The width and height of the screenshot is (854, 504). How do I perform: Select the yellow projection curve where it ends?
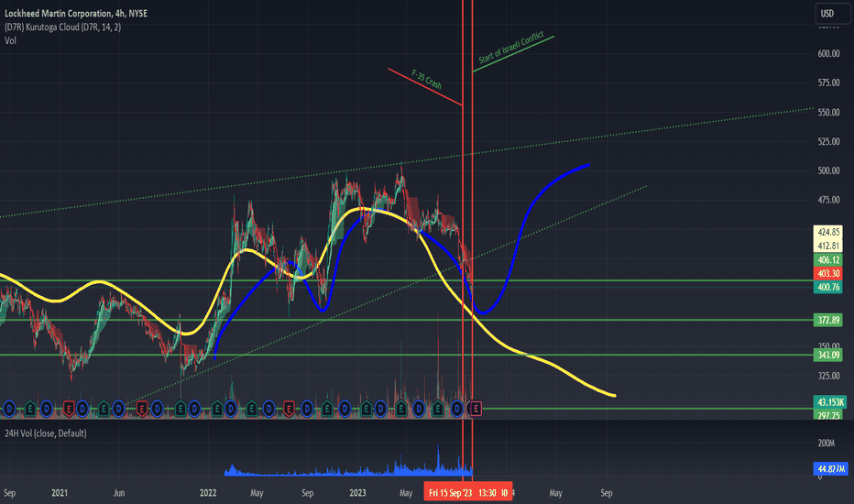[613, 395]
